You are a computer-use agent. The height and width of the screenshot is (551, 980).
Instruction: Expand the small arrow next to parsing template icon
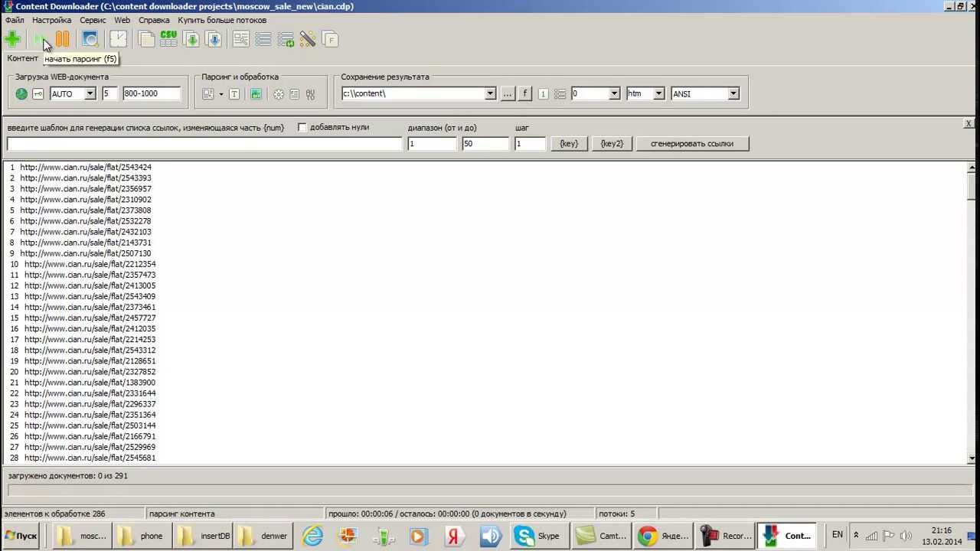[x=221, y=94]
